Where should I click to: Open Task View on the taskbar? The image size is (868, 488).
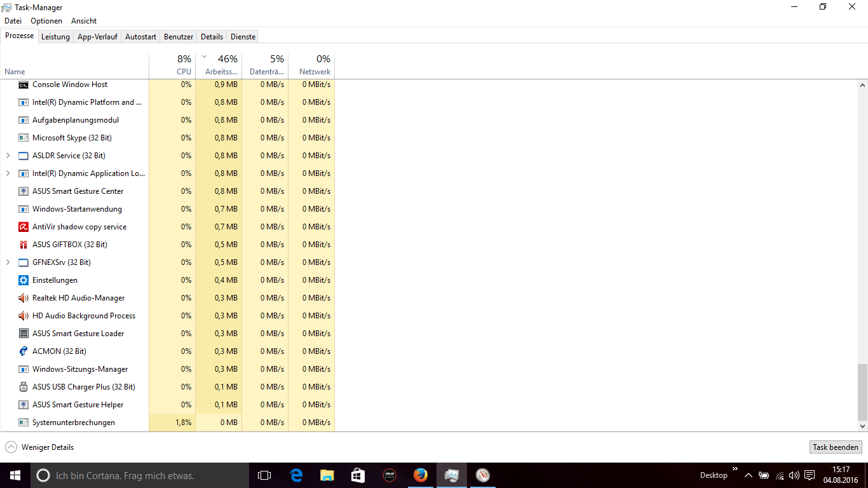[x=264, y=475]
